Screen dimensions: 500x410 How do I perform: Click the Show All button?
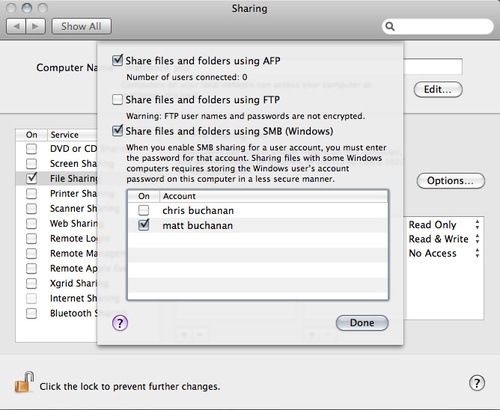[x=81, y=26]
